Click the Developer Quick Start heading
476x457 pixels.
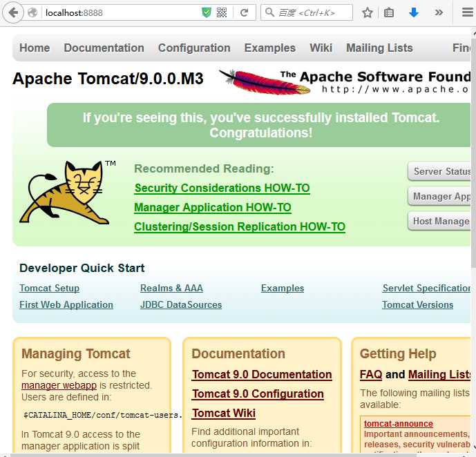(x=82, y=269)
